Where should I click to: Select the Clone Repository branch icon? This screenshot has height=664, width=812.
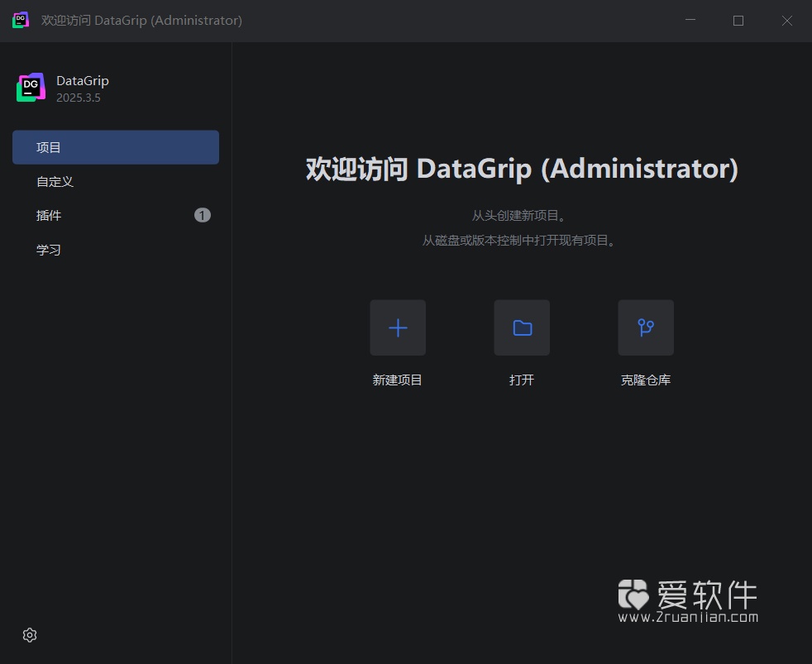point(645,327)
